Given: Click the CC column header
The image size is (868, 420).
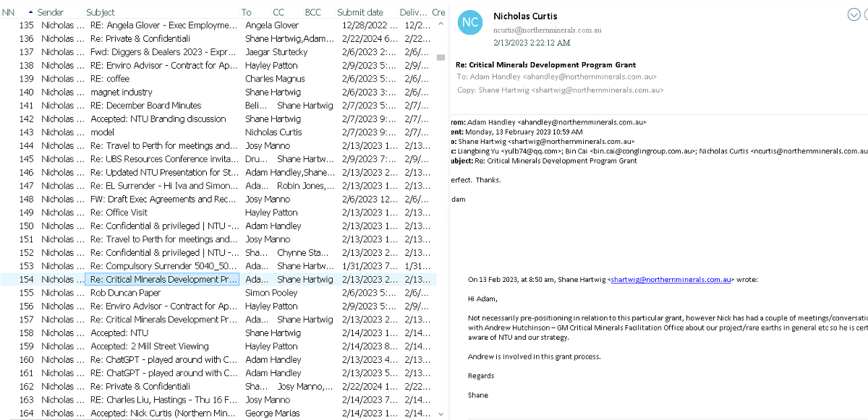Looking at the screenshot, I should pyautogui.click(x=278, y=12).
